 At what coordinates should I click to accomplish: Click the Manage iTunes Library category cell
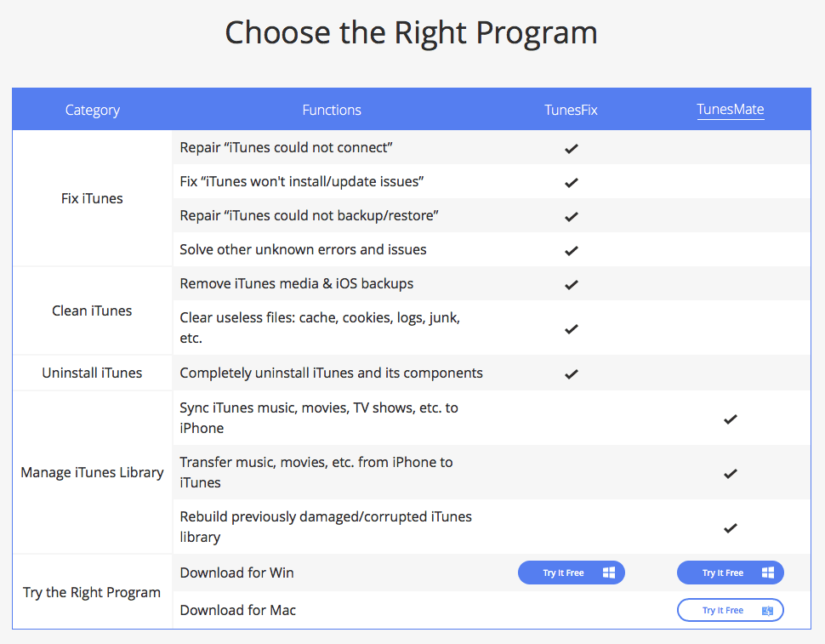tap(92, 472)
